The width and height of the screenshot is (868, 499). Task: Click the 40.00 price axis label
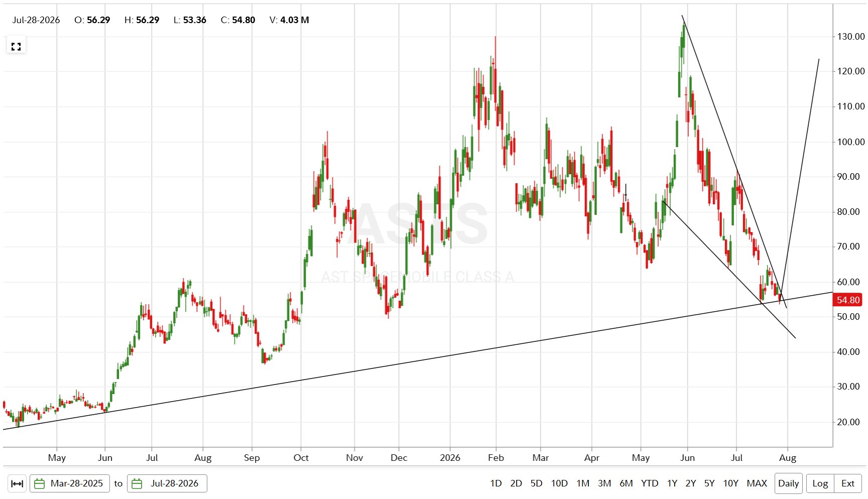848,352
